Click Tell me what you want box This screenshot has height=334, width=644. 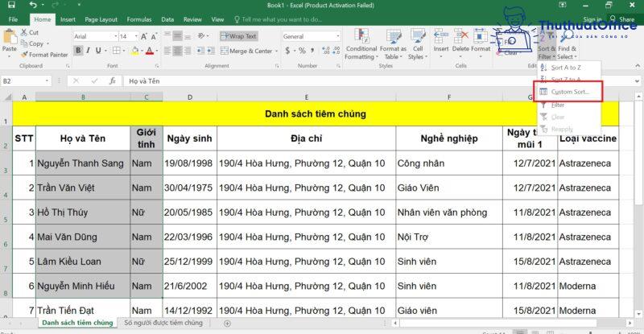[x=278, y=19]
